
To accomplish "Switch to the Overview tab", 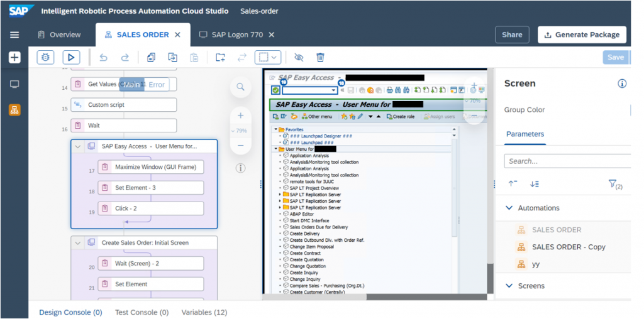I will point(59,35).
